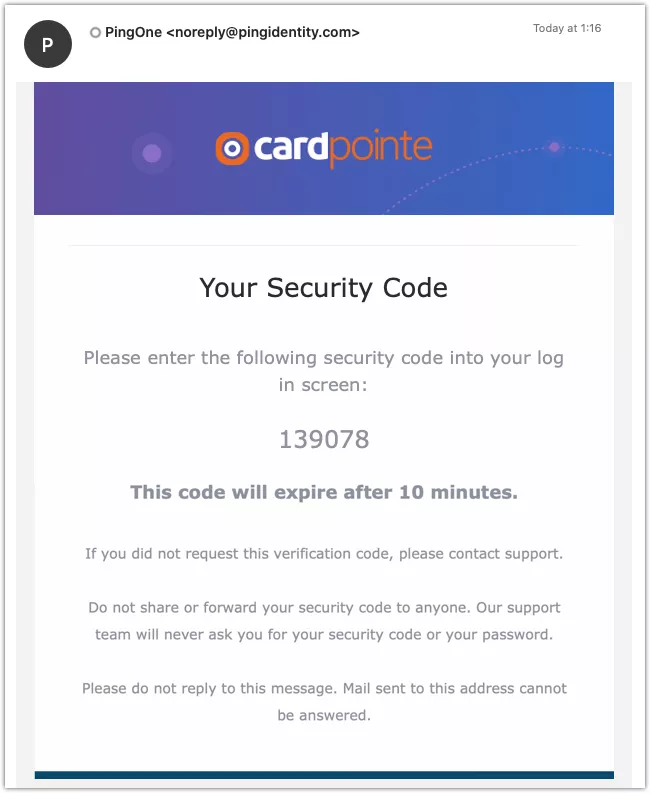650x793 pixels.
Task: Select the PingOne sender name
Action: pyautogui.click(x=134, y=32)
